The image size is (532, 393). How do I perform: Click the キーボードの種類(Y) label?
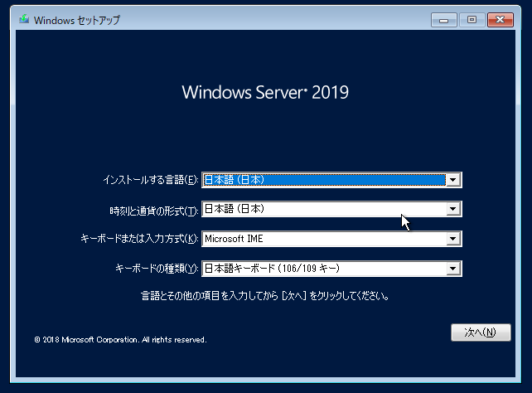click(x=157, y=269)
